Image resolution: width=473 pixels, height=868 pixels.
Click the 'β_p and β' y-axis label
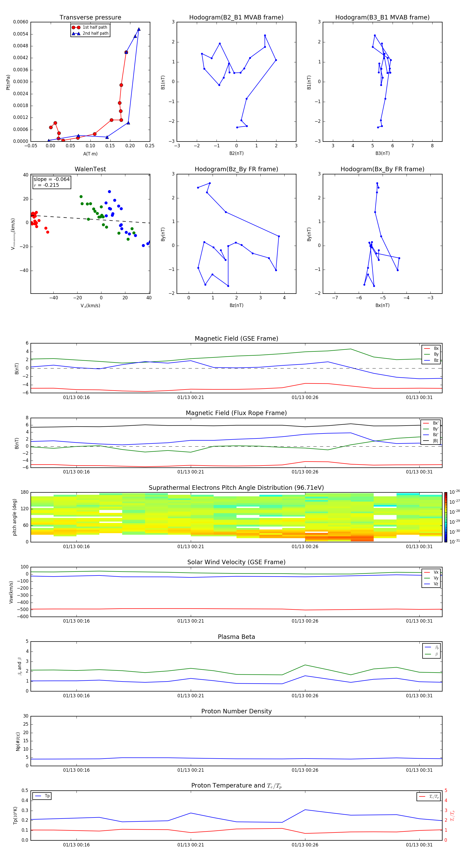(19, 666)
